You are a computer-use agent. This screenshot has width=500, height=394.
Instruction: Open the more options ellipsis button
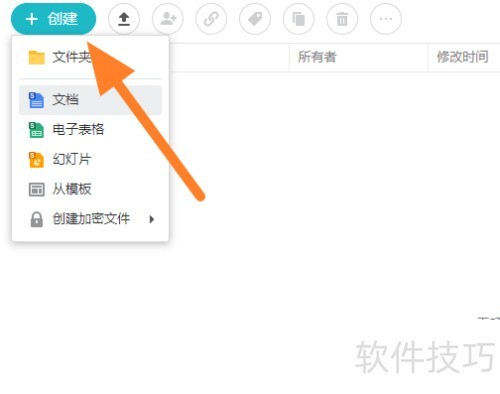pyautogui.click(x=386, y=19)
